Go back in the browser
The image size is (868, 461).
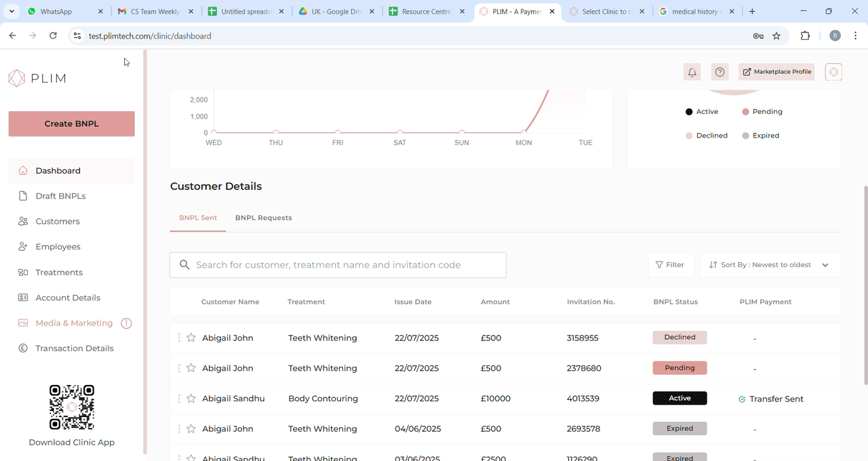12,36
